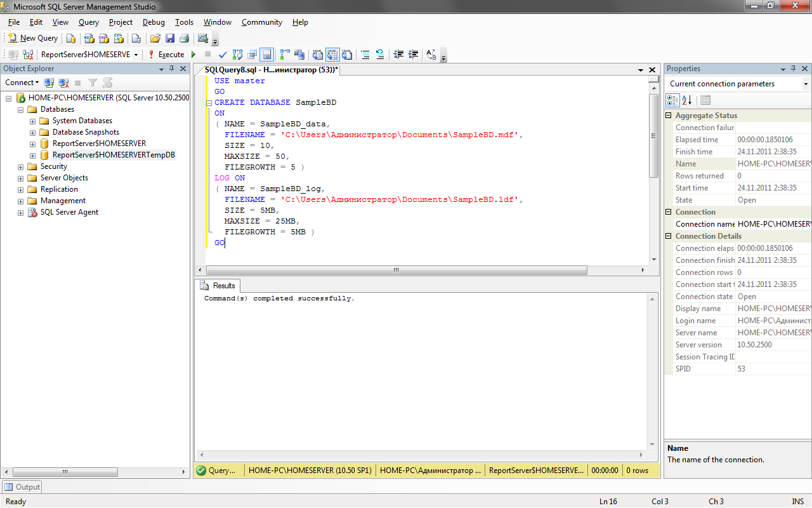
Task: Switch output to Results to Text
Action: (x=317, y=55)
